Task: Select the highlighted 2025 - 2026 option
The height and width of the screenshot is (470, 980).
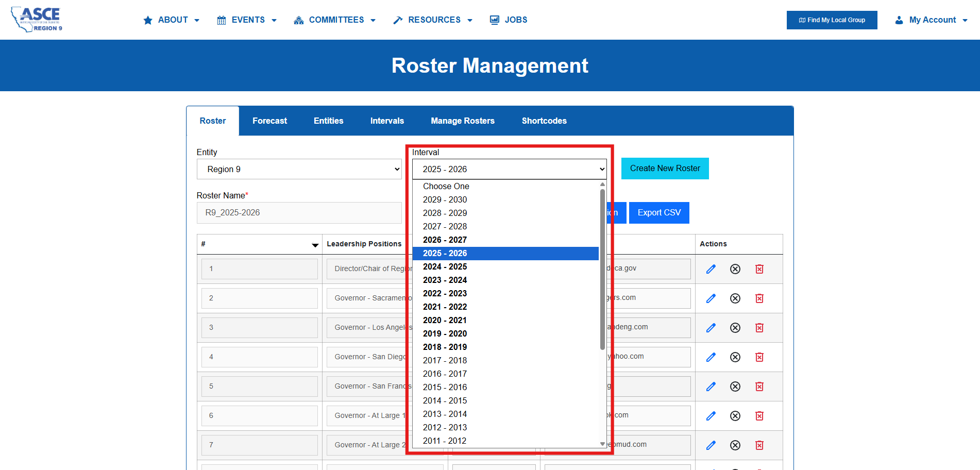Action: 505,253
